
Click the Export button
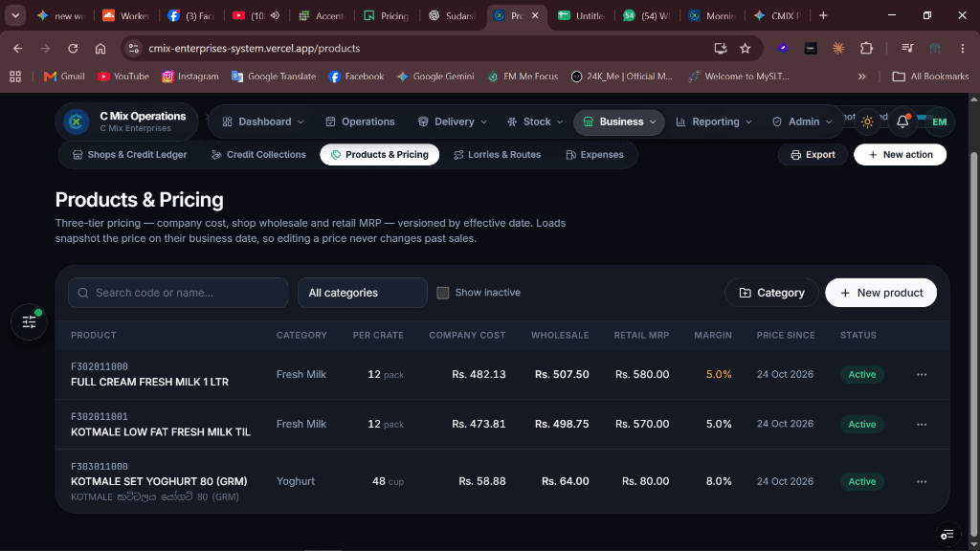[x=813, y=155]
